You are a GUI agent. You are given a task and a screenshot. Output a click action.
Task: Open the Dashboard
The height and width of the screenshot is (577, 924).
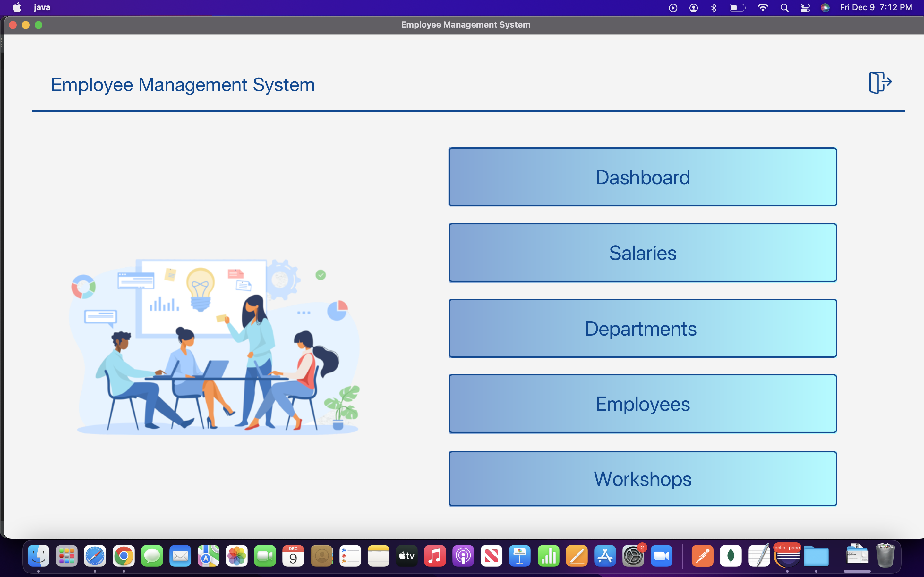pos(643,177)
